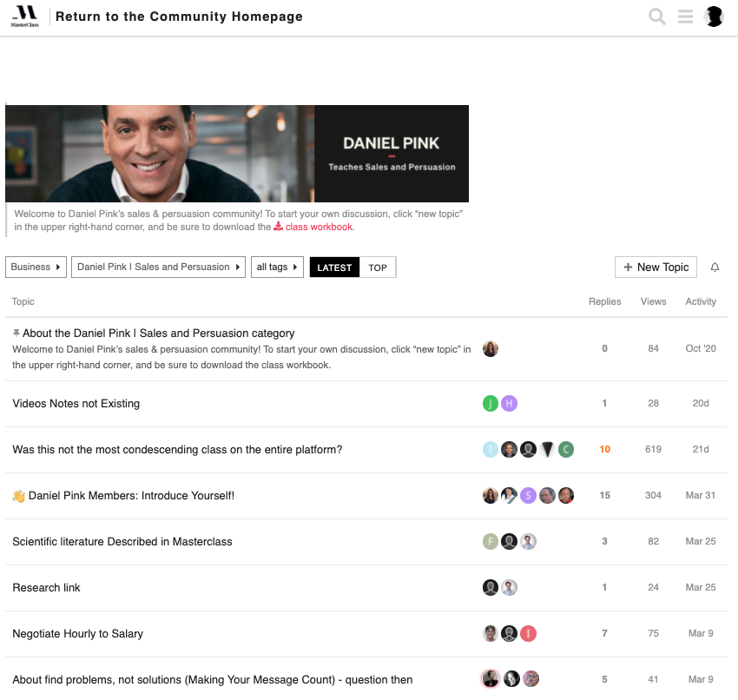
Task: Click '20d' activity on Videos Notes row
Action: (x=701, y=403)
